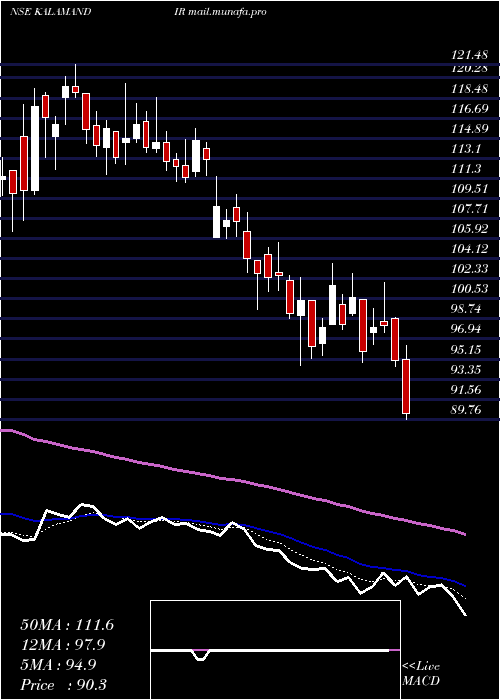Click the 50MA : 111.6 readout
Image resolution: width=500 pixels, height=700 pixels.
pyautogui.click(x=67, y=625)
